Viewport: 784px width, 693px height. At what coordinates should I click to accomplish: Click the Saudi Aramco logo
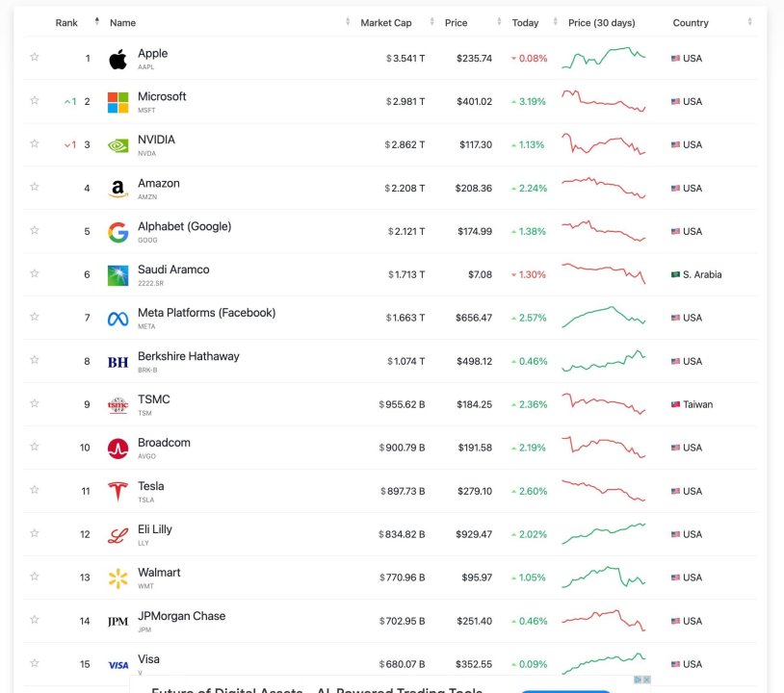pos(118,275)
